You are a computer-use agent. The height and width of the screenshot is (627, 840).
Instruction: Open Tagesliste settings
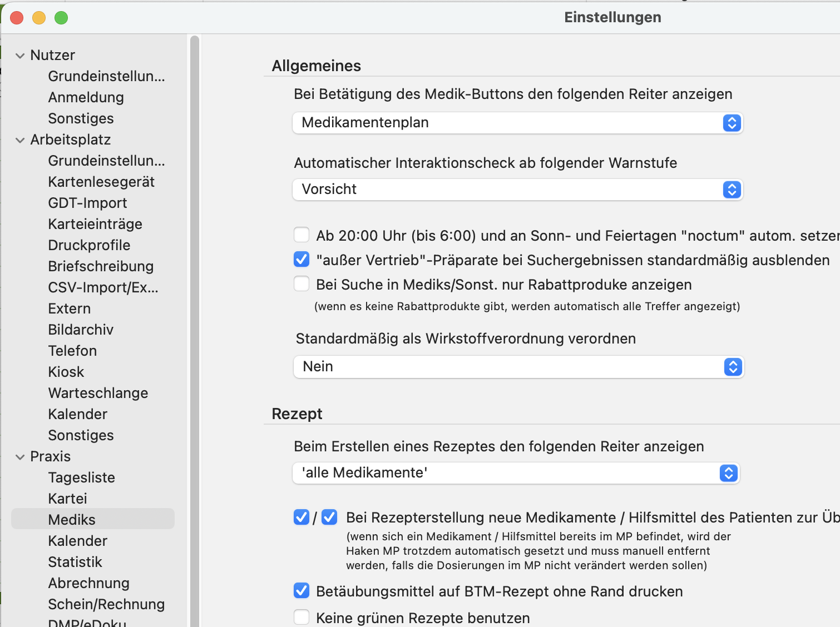pos(81,477)
